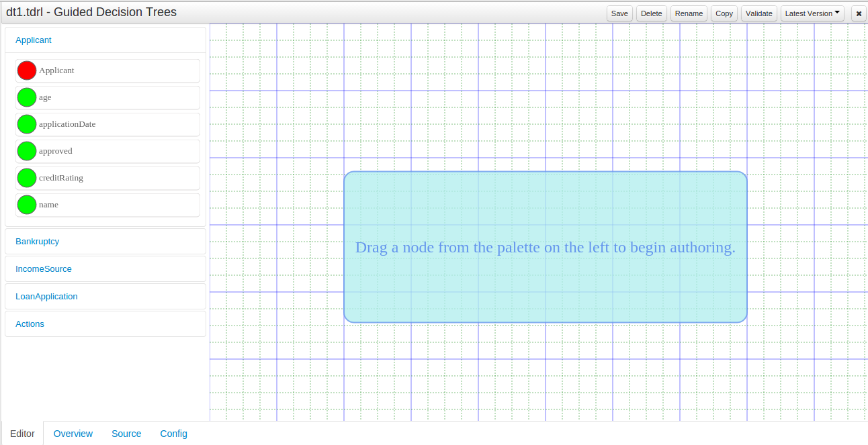Close the editor with the X icon

[859, 13]
